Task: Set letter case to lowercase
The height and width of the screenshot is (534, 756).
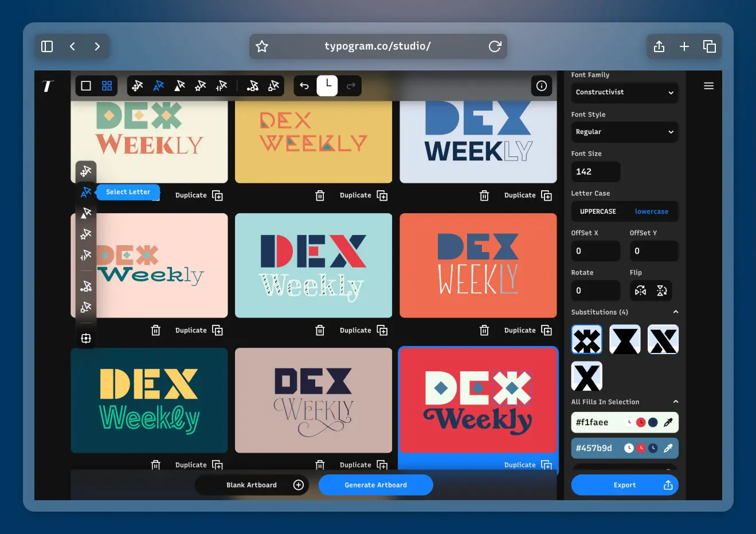Action: pyautogui.click(x=651, y=211)
